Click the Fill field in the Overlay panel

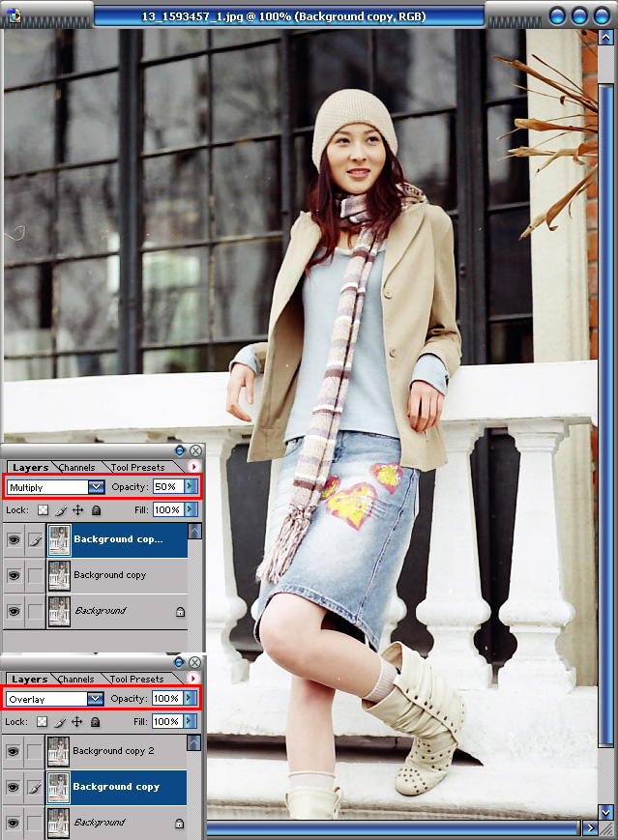tap(167, 721)
